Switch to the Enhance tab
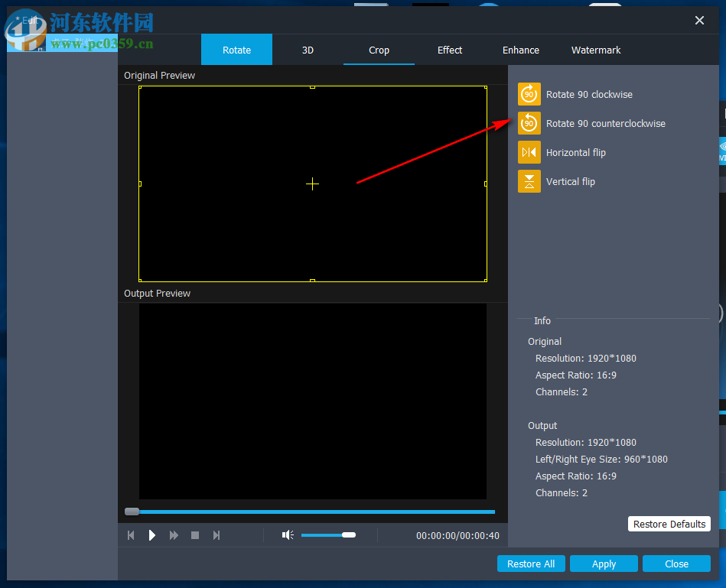This screenshot has height=588, width=726. (x=521, y=50)
